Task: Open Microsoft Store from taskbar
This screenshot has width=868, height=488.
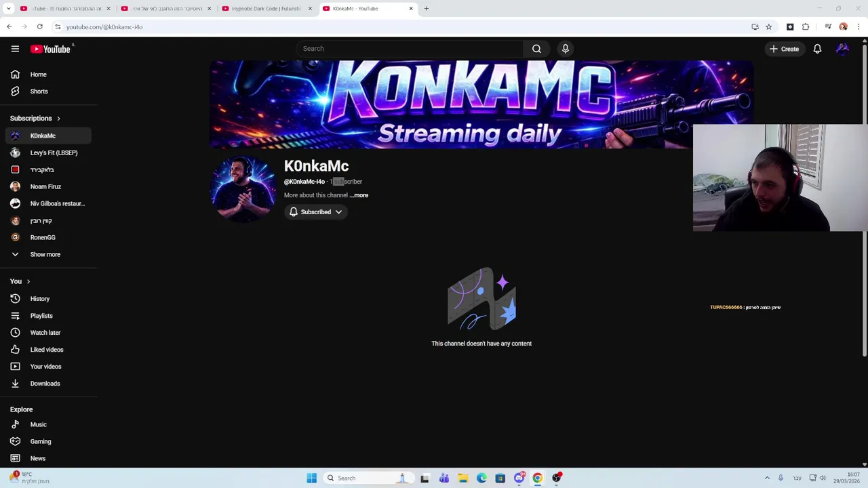Action: 500,478
